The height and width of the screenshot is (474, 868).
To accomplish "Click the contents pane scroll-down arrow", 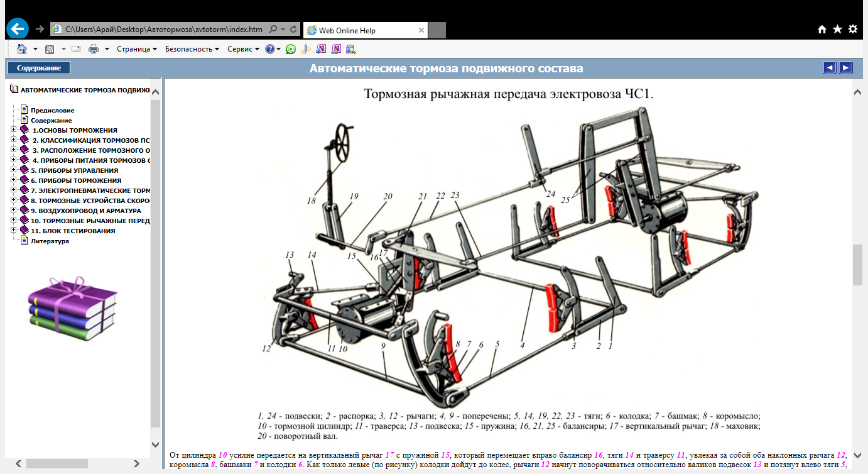I will pyautogui.click(x=156, y=443).
